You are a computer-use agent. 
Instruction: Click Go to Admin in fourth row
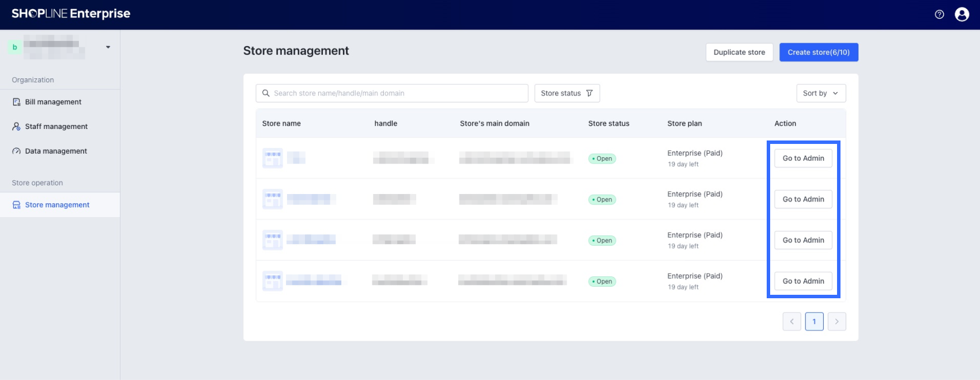click(804, 281)
